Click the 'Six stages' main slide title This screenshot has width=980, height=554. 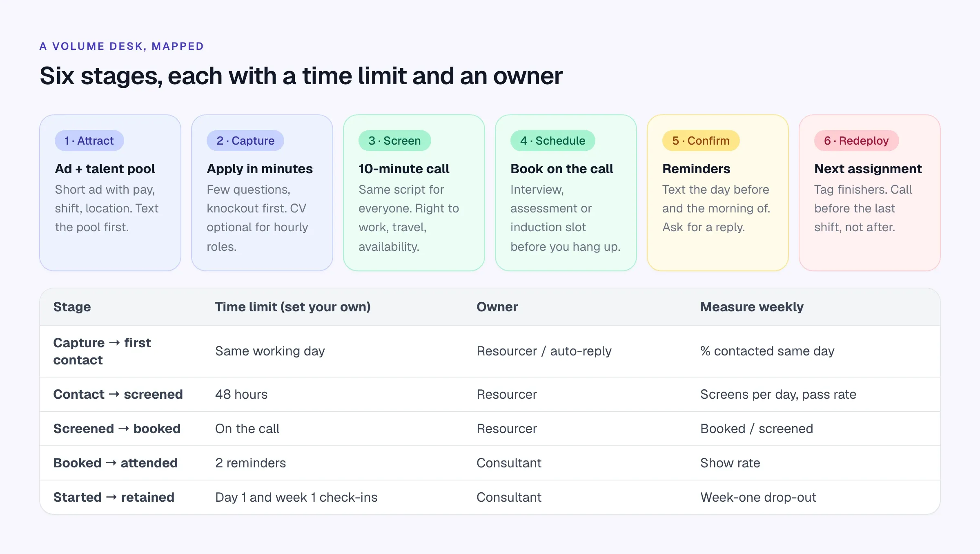301,76
